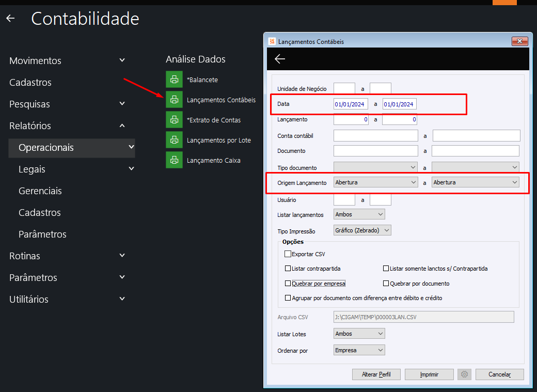Enable Quebrar por documento checkbox
537x392 pixels.
pos(386,284)
